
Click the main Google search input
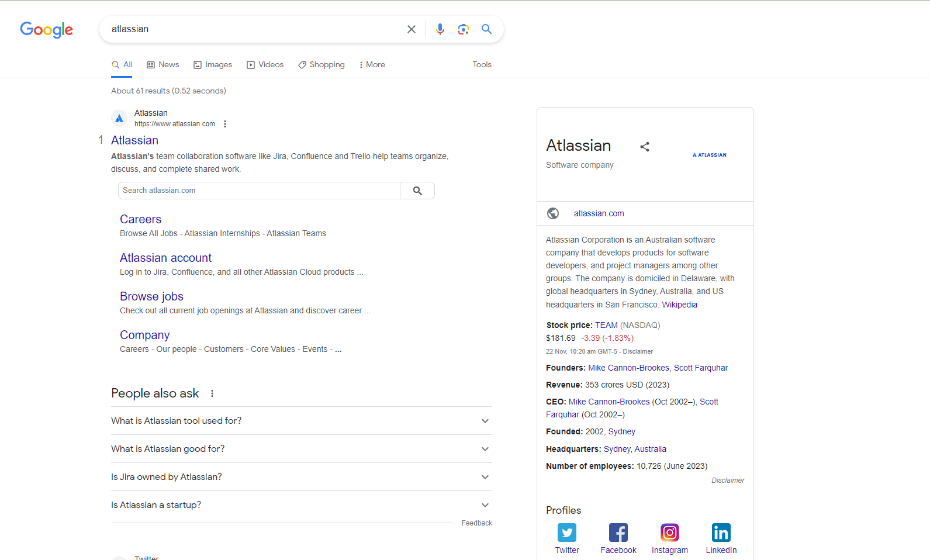[x=254, y=29]
